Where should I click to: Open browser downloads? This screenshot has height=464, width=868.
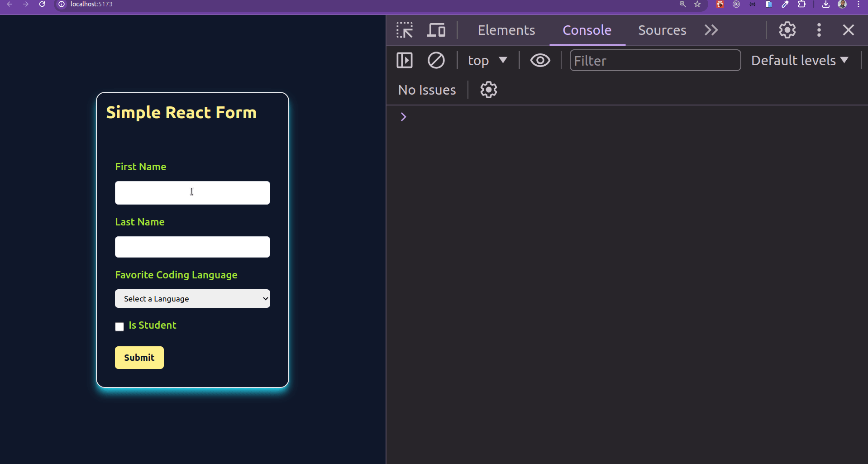pos(826,4)
